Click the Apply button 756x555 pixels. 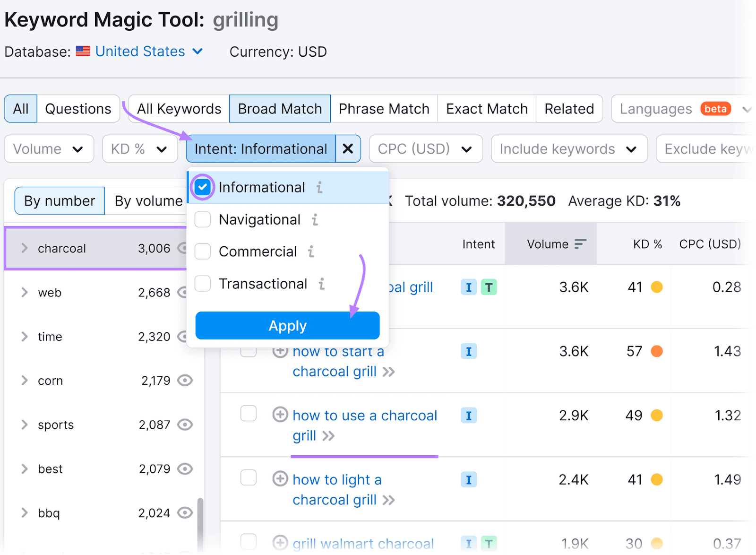coord(287,325)
